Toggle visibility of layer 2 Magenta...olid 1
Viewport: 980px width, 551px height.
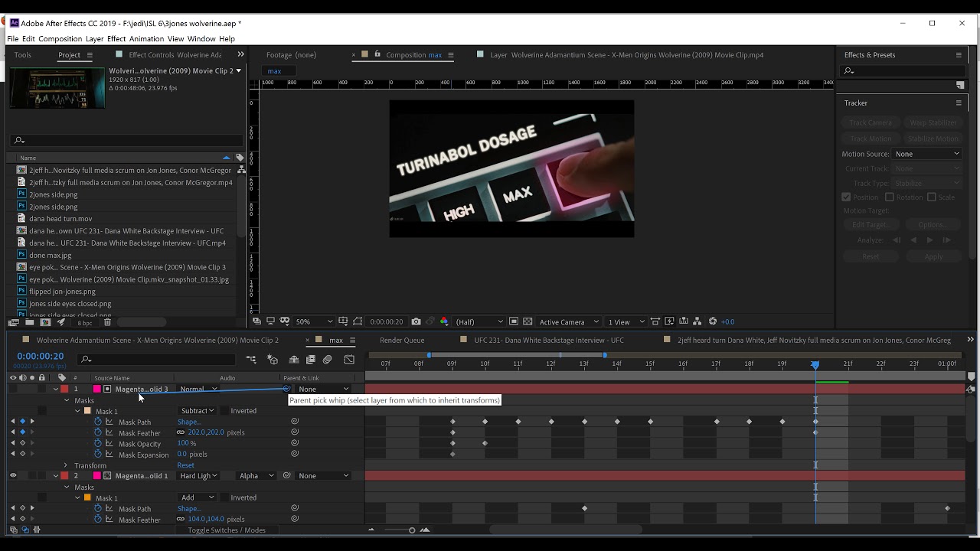pos(13,476)
